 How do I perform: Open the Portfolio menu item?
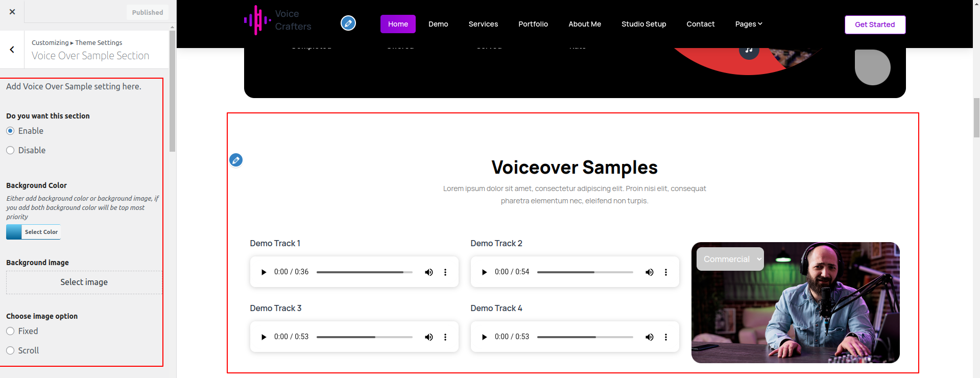[x=533, y=24]
